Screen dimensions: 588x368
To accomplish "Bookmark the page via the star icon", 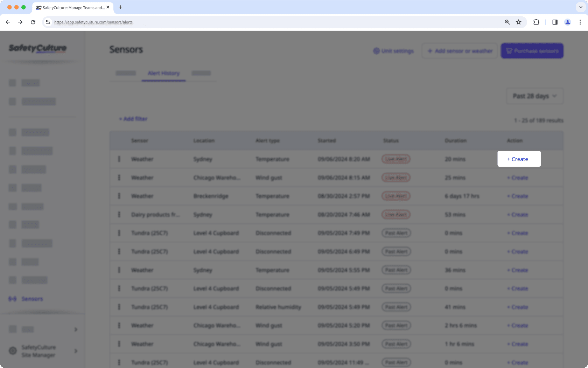I will [x=518, y=22].
